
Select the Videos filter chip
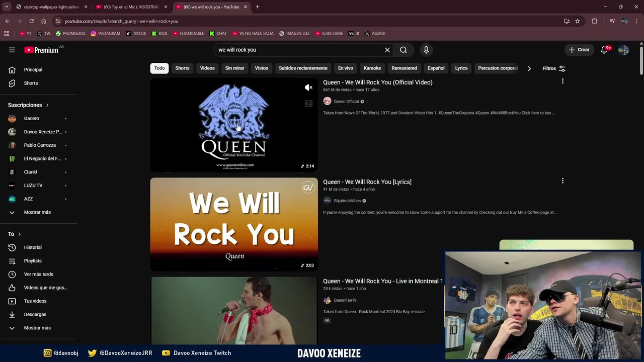[207, 68]
